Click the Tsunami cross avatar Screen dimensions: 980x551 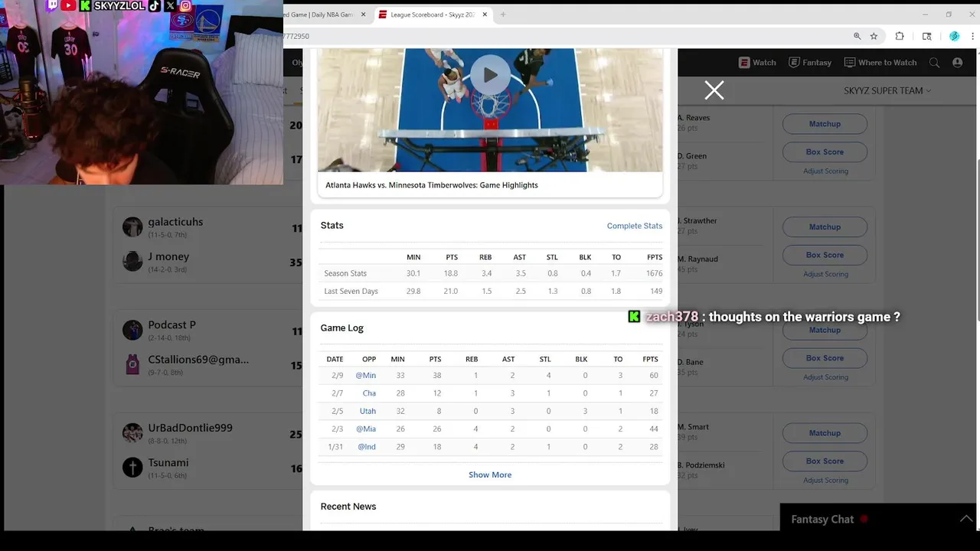(x=132, y=468)
